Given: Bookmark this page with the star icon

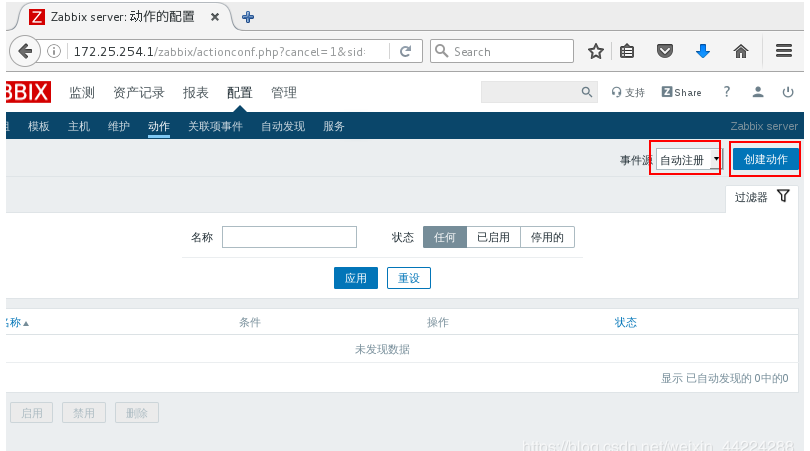Looking at the screenshot, I should tap(596, 51).
